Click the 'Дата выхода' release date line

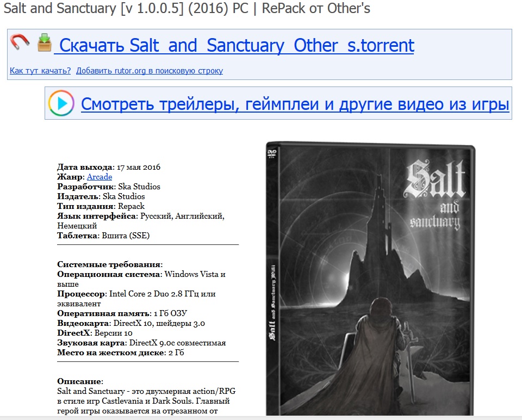(109, 167)
